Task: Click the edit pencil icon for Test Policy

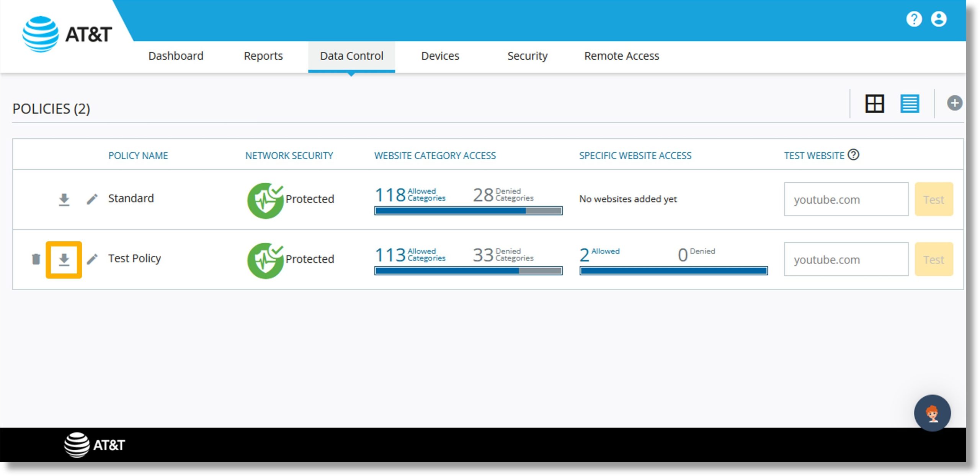Action: (93, 258)
